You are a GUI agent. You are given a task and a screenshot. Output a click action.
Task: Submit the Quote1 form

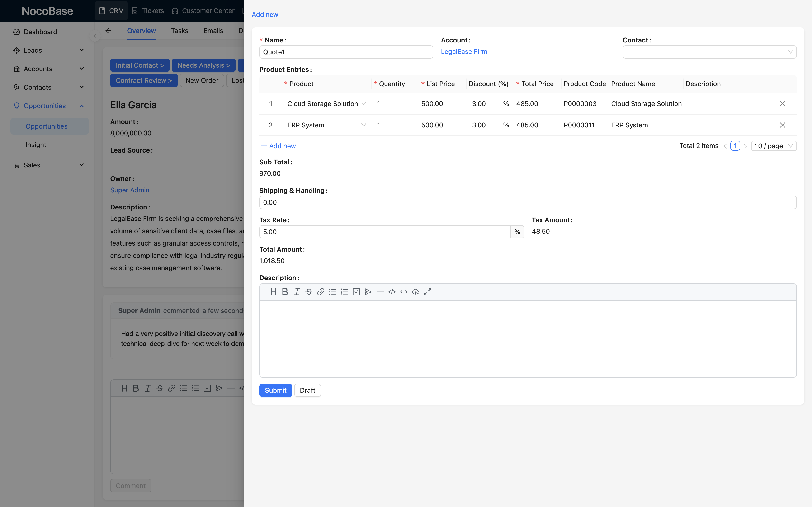click(x=275, y=390)
